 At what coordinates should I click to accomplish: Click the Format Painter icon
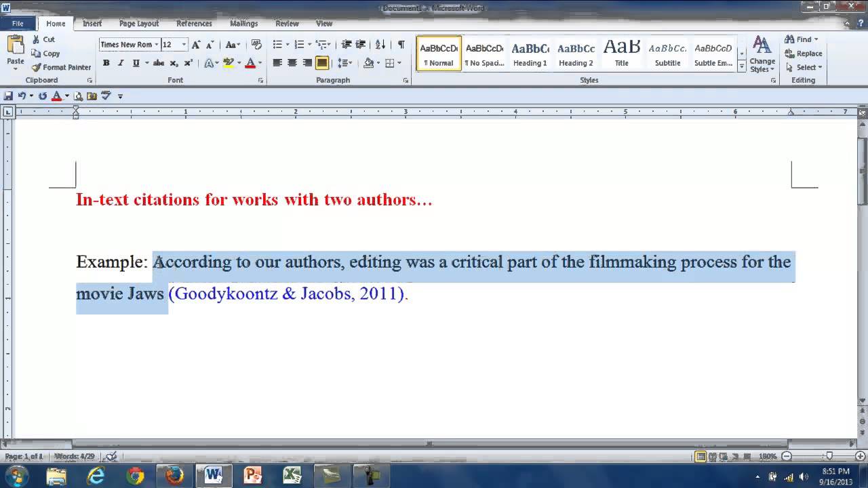pos(37,67)
